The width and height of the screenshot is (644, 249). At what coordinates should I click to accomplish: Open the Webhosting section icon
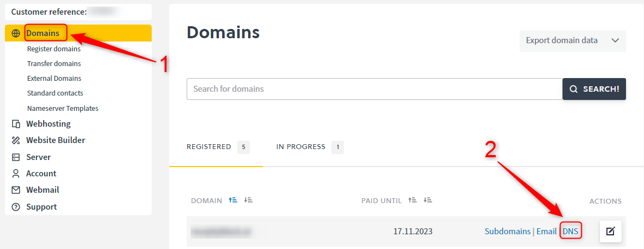[16, 123]
